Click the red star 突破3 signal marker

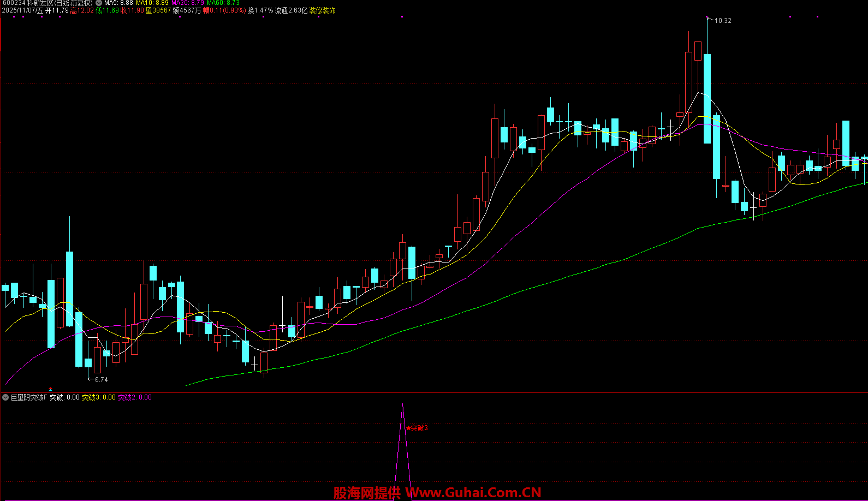[x=418, y=428]
